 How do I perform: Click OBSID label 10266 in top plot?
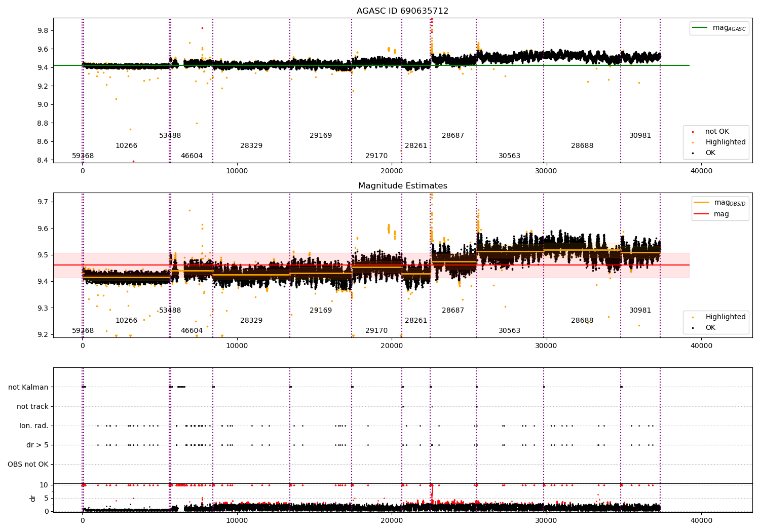point(126,146)
